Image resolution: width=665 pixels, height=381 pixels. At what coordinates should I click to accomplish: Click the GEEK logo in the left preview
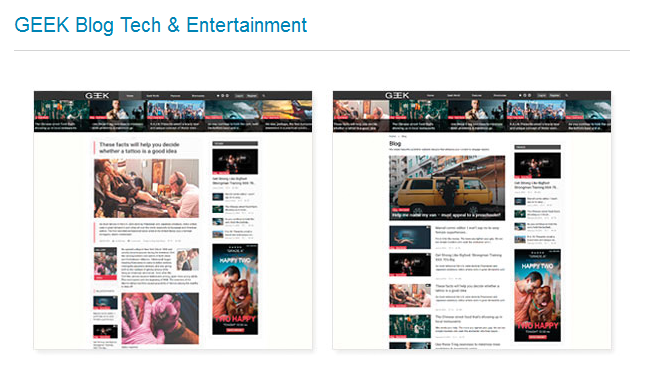point(97,95)
